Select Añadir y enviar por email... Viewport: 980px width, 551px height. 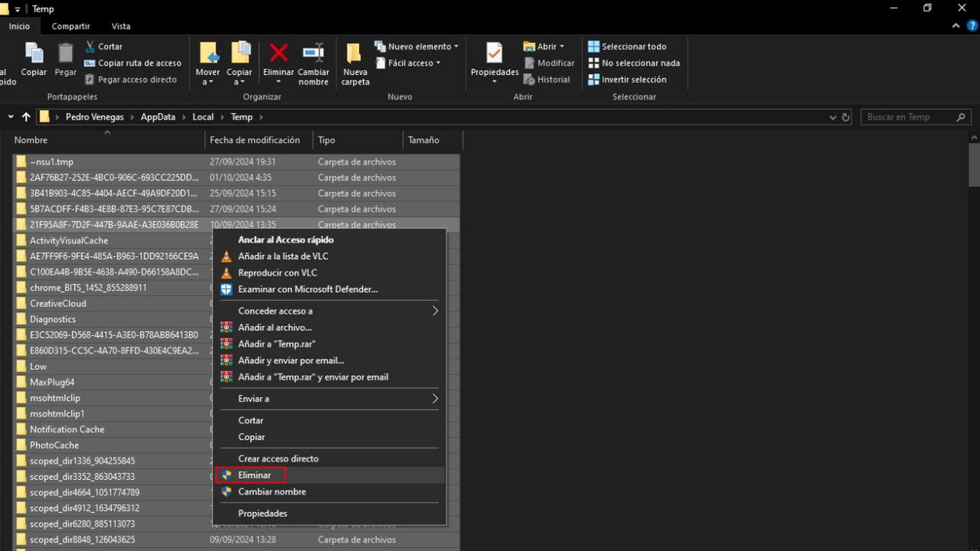330,360
